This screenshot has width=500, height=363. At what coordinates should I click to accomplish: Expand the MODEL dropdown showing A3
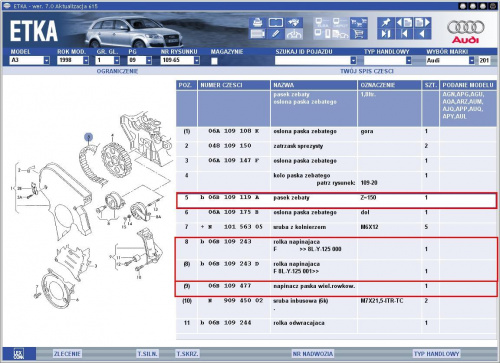(46, 60)
